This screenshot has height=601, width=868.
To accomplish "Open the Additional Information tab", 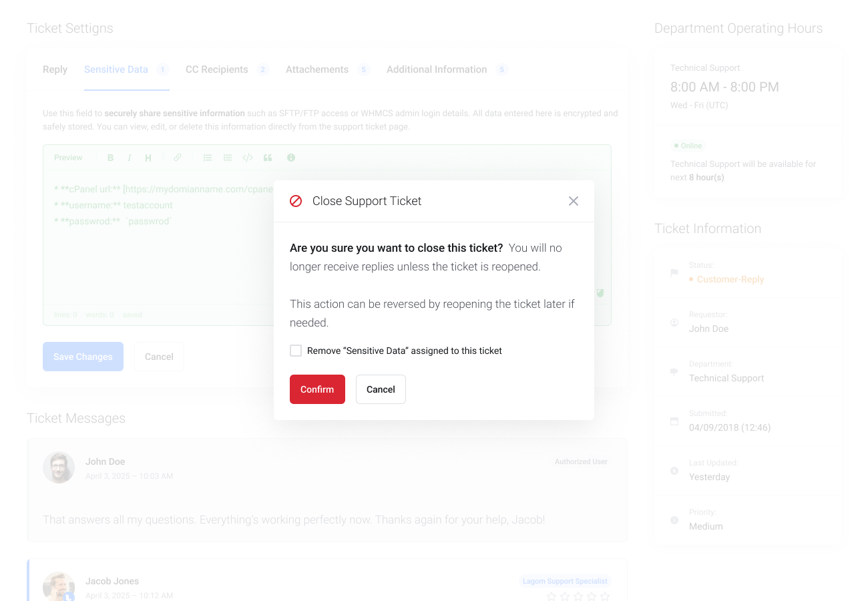I will pyautogui.click(x=437, y=69).
